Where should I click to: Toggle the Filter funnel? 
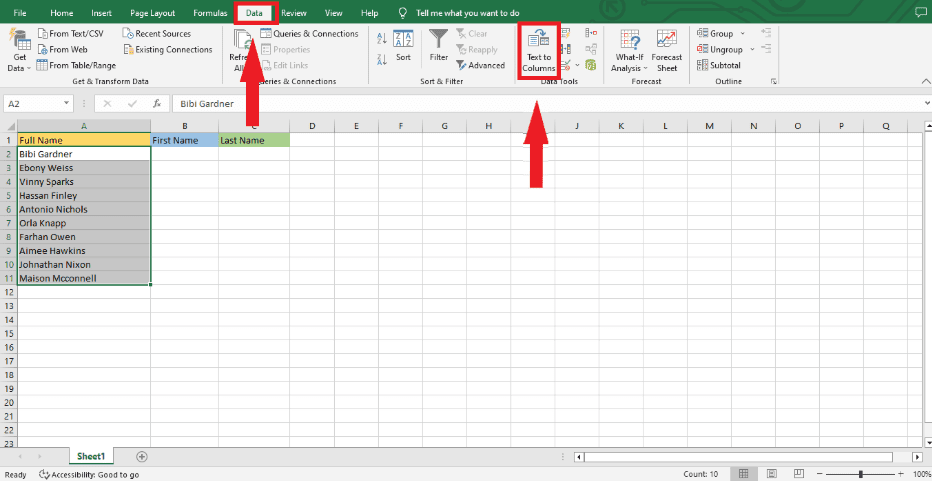click(x=439, y=46)
